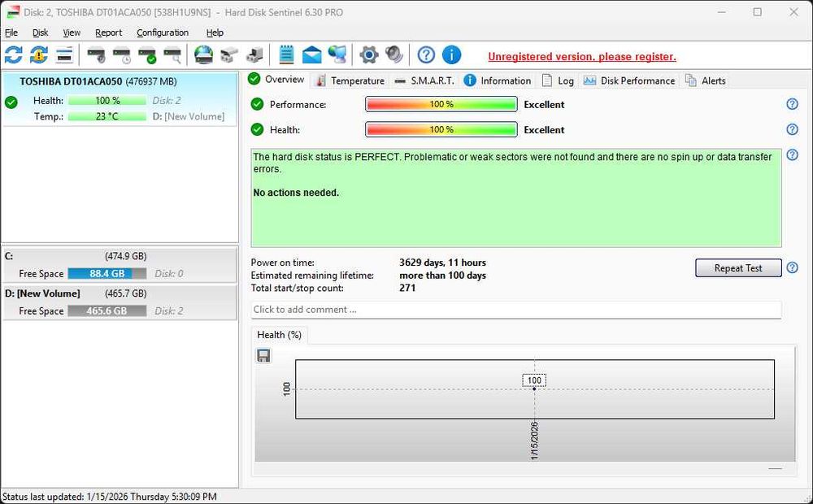Screen dimensions: 813x504
Task: Open settings via the gear icon
Action: pyautogui.click(x=368, y=54)
